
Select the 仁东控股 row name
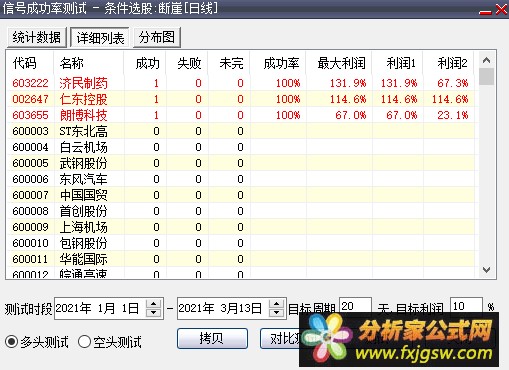coord(83,99)
